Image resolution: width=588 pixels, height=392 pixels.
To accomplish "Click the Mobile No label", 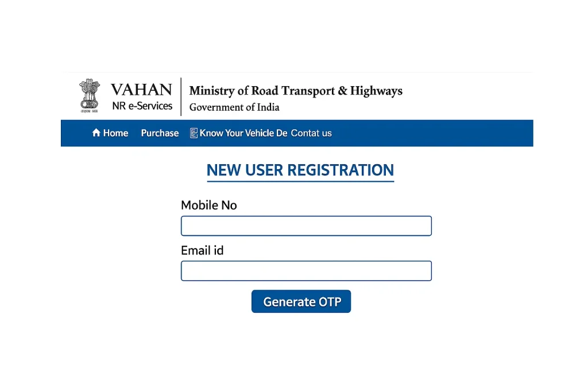I will [x=208, y=205].
